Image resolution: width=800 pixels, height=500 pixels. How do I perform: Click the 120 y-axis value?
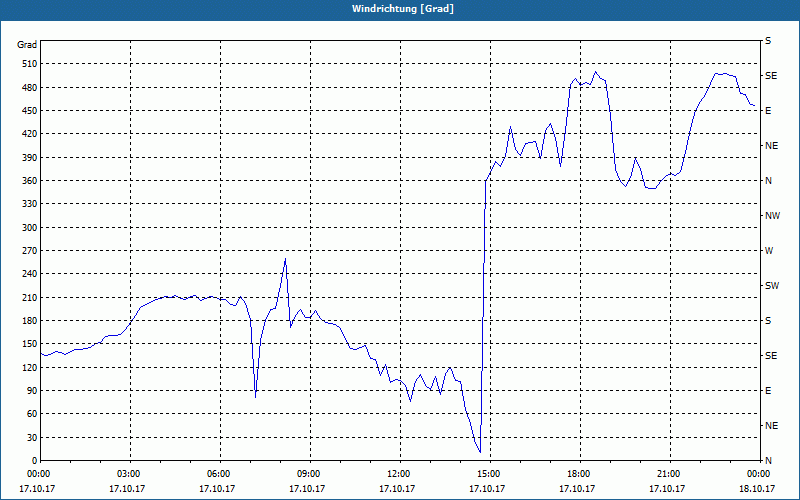30,367
